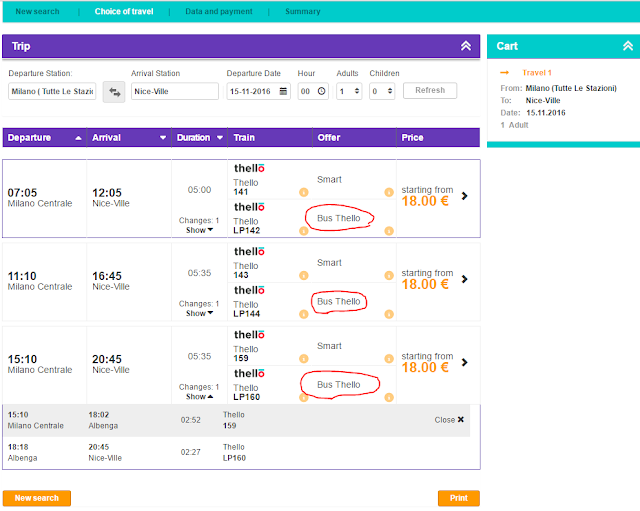
Task: Open Summary step
Action: 303,11
